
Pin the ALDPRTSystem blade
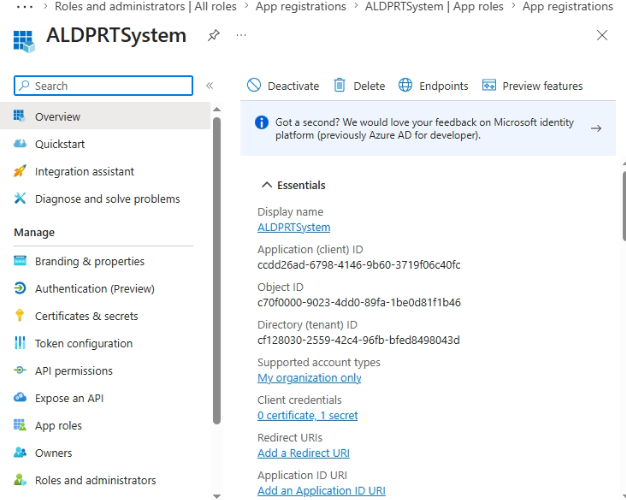pos(214,36)
